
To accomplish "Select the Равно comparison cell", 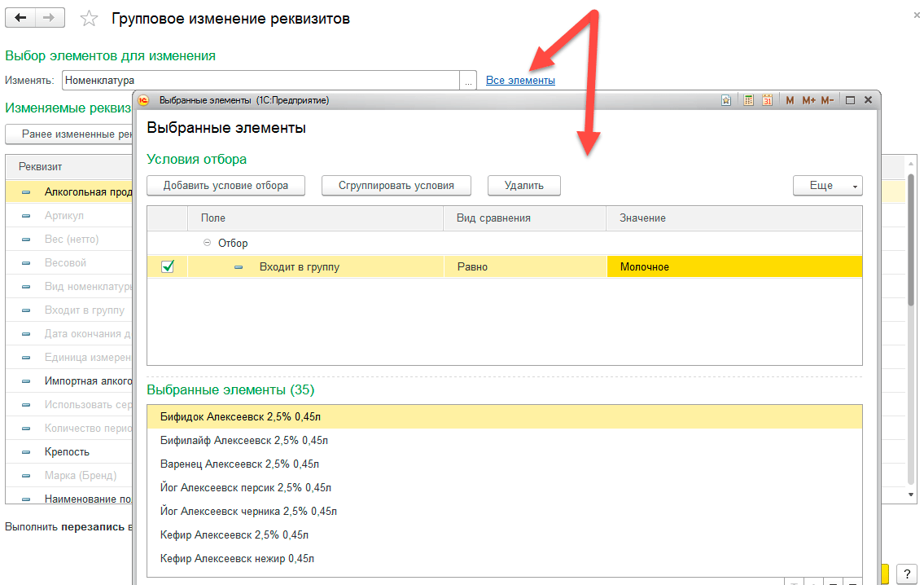I will pyautogui.click(x=524, y=267).
